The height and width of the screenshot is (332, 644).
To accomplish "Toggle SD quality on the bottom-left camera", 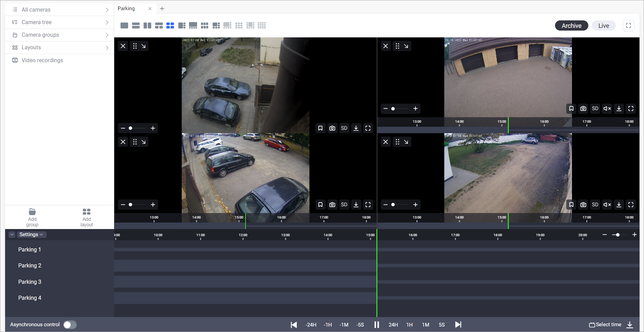I will [x=344, y=205].
